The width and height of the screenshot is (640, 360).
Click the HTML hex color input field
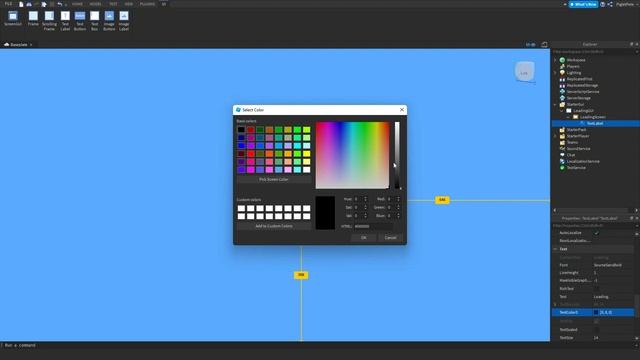pos(373,226)
